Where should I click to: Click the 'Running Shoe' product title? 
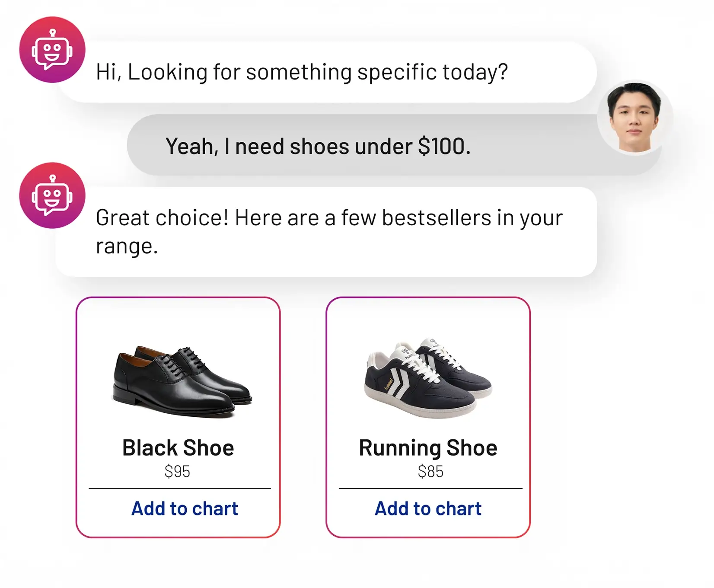pos(428,447)
